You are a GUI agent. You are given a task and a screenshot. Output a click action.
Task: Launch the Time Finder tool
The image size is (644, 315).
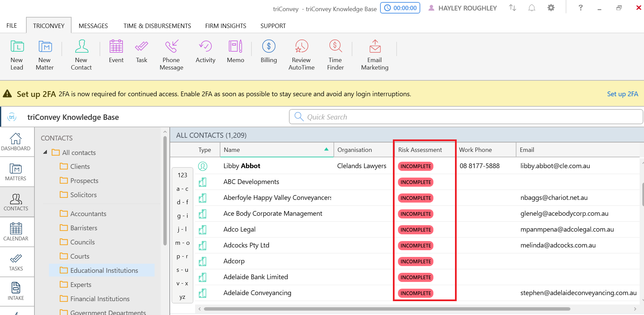tap(335, 55)
